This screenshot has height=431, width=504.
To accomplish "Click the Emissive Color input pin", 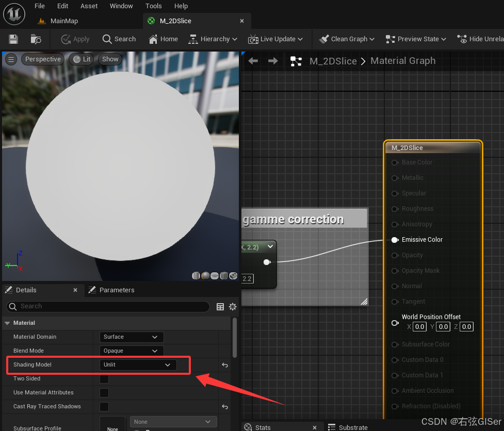I will 395,240.
